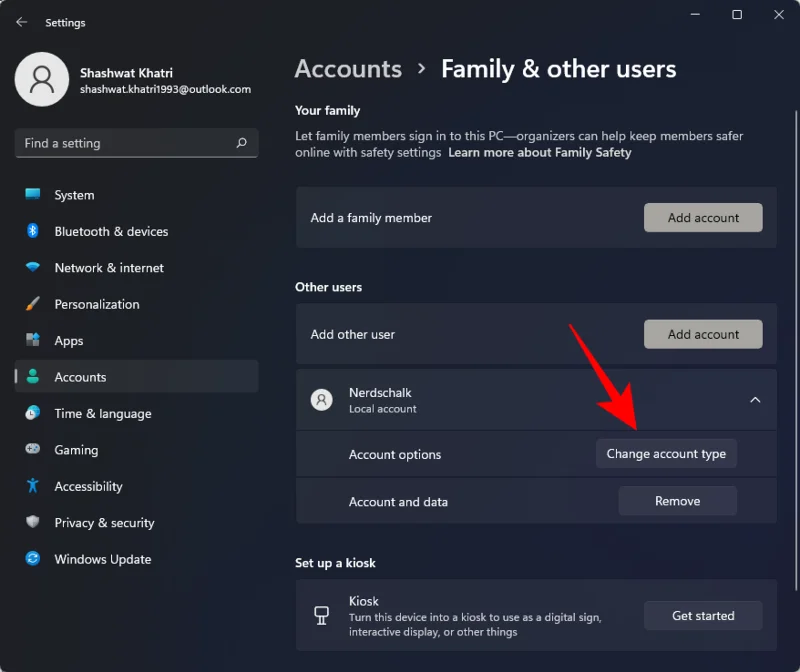Click Get started to set up kiosk
The image size is (800, 672).
[x=703, y=615]
